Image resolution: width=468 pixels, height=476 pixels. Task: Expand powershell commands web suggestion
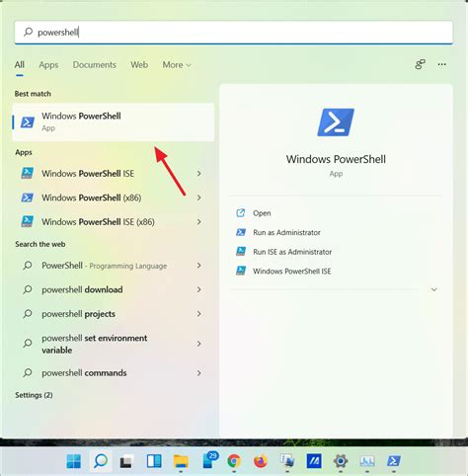click(x=199, y=373)
